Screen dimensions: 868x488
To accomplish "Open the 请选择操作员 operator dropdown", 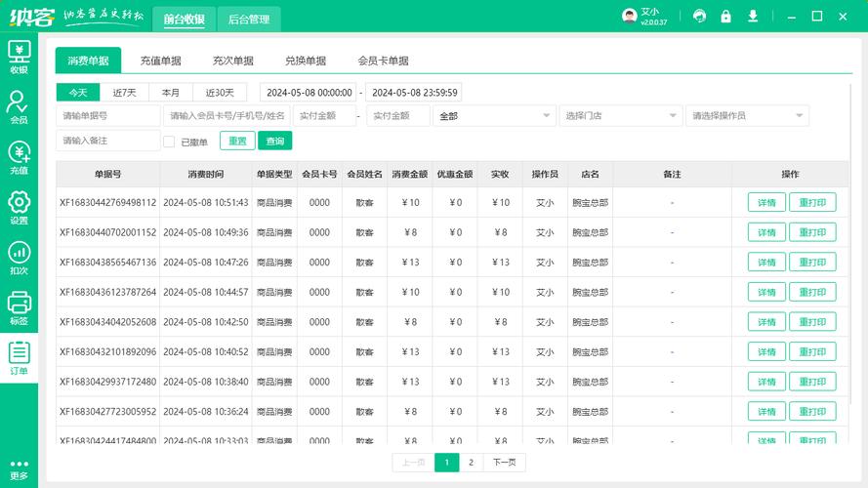I will [x=747, y=115].
